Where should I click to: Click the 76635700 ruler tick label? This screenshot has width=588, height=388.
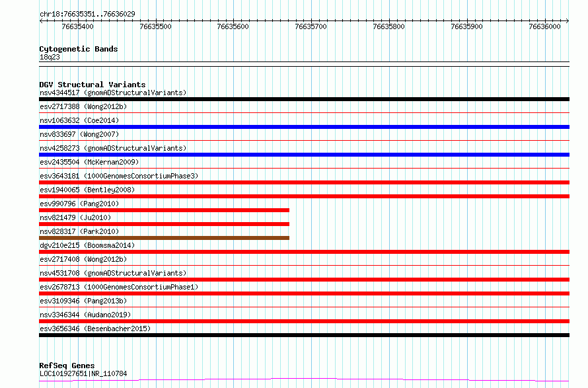point(311,26)
